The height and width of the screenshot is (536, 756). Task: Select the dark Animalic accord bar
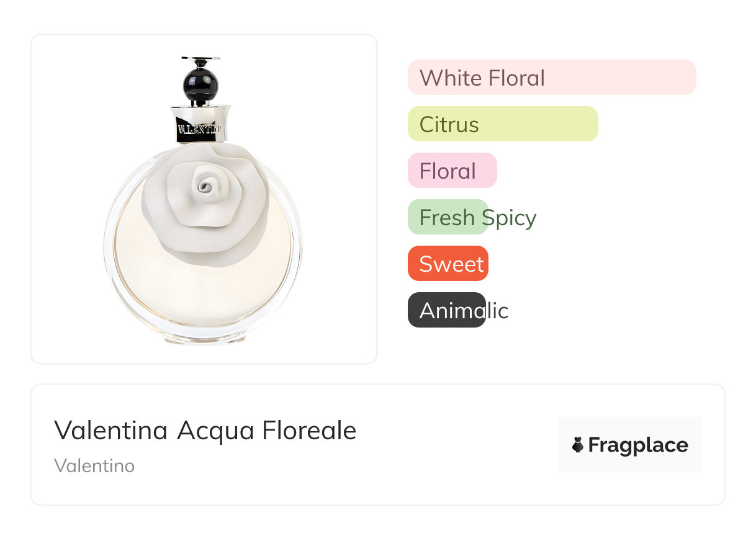(x=446, y=310)
